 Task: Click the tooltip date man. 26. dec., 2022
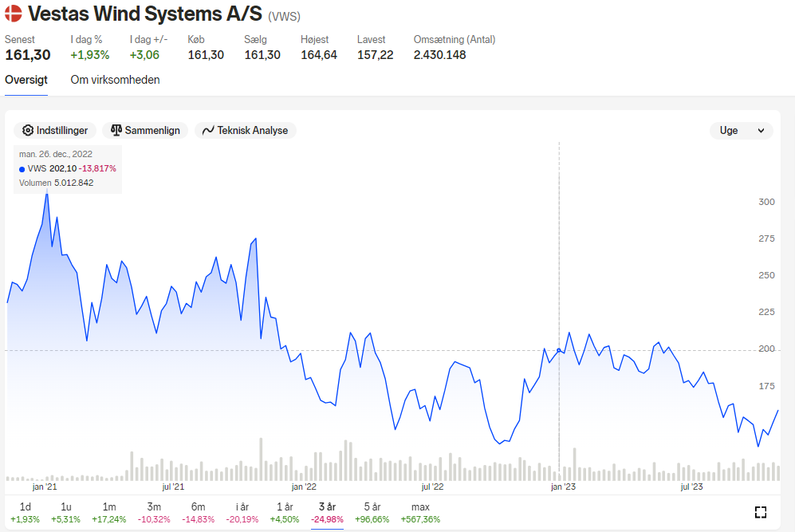tap(56, 154)
